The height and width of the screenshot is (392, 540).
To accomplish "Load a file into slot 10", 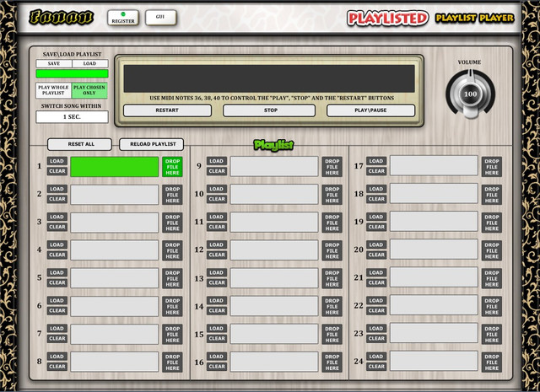I will 217,189.
